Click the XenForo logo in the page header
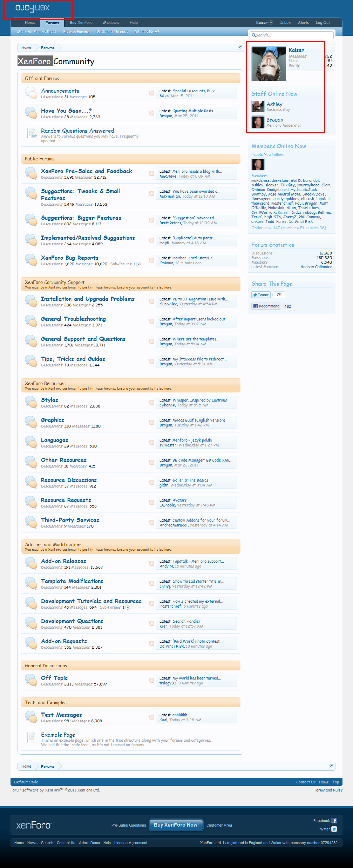The image size is (353, 868). 33,8
